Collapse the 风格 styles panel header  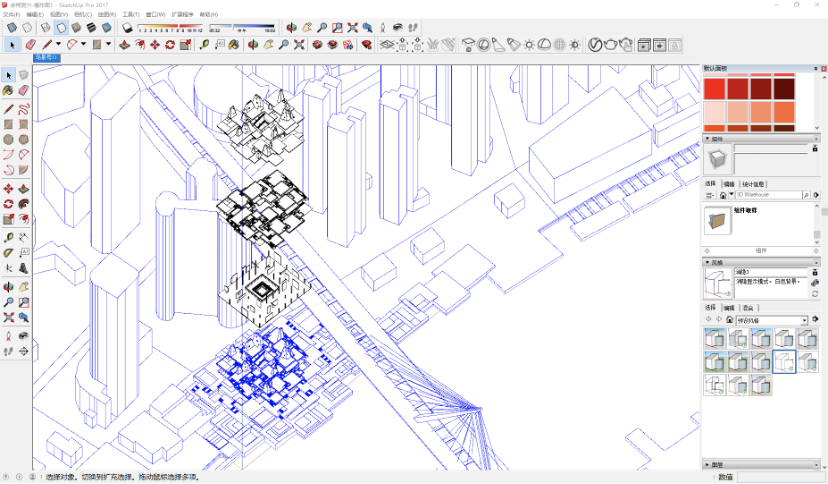tap(761, 262)
